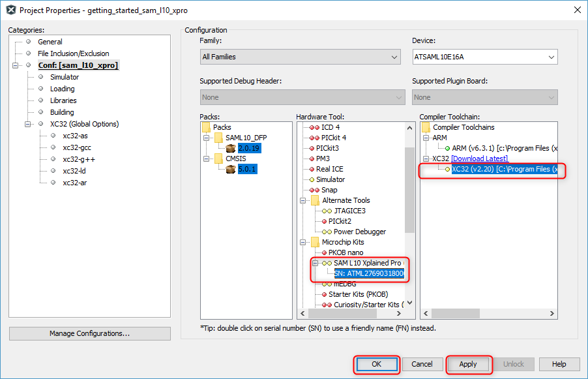
Task: Collapse the XC32 (Global Options) category
Action: click(28, 124)
